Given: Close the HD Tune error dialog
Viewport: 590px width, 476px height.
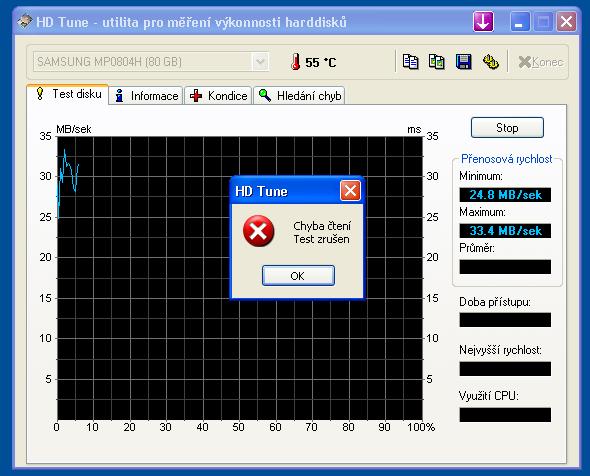Looking at the screenshot, I should pyautogui.click(x=350, y=191).
